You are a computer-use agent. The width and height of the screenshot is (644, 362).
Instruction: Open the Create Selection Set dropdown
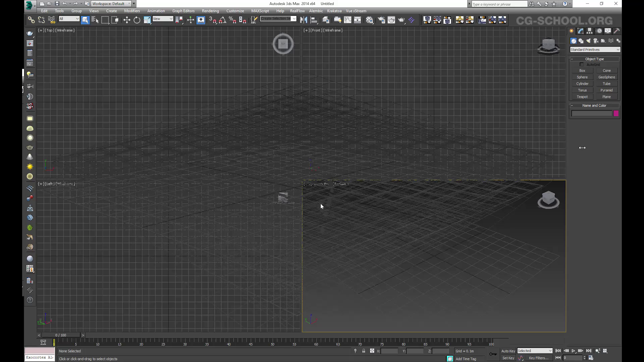[x=278, y=19]
